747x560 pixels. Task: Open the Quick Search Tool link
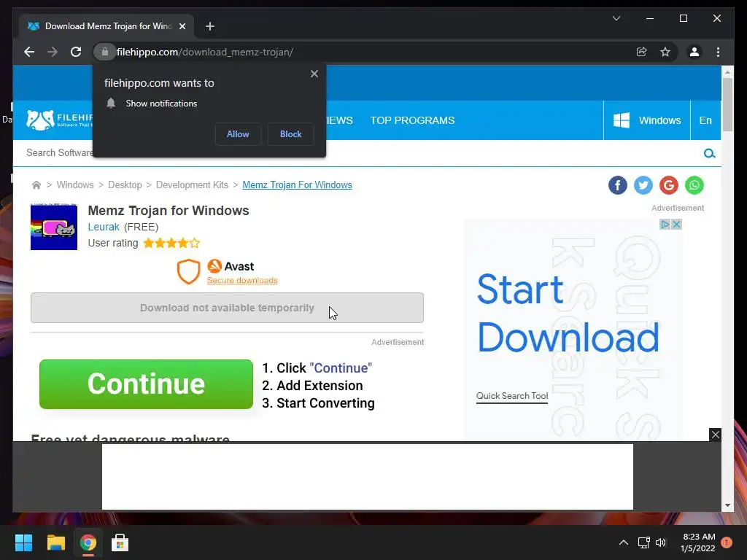[512, 396]
